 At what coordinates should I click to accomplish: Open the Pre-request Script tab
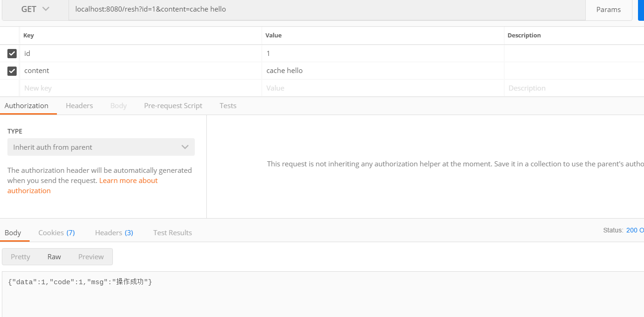point(173,105)
